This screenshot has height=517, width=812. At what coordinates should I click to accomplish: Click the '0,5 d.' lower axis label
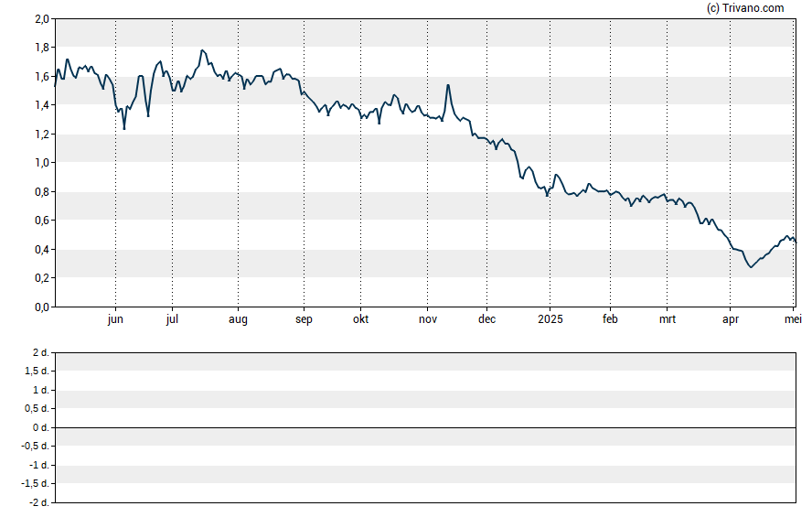[x=37, y=409]
